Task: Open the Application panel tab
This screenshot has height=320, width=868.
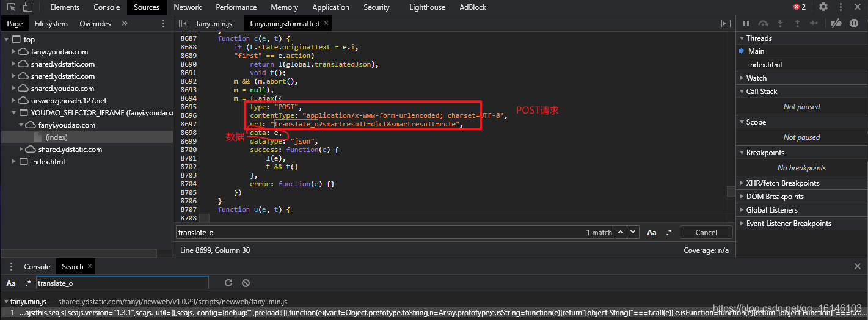Action: pyautogui.click(x=330, y=7)
